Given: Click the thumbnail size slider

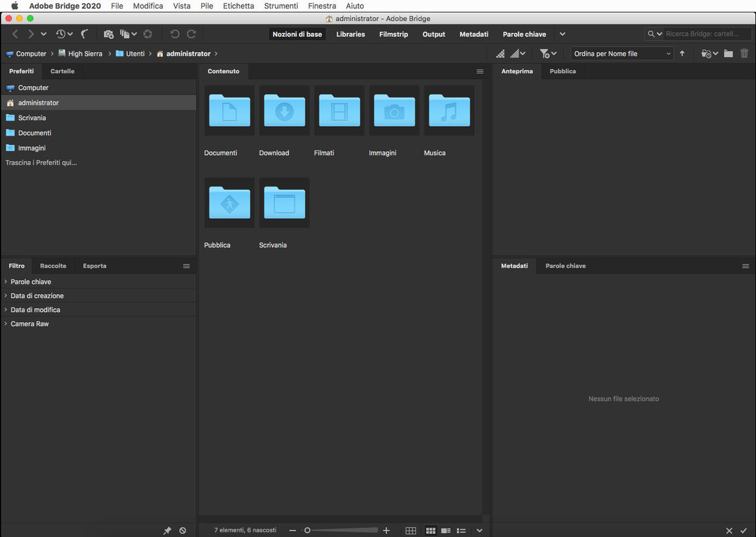Looking at the screenshot, I should [x=340, y=530].
